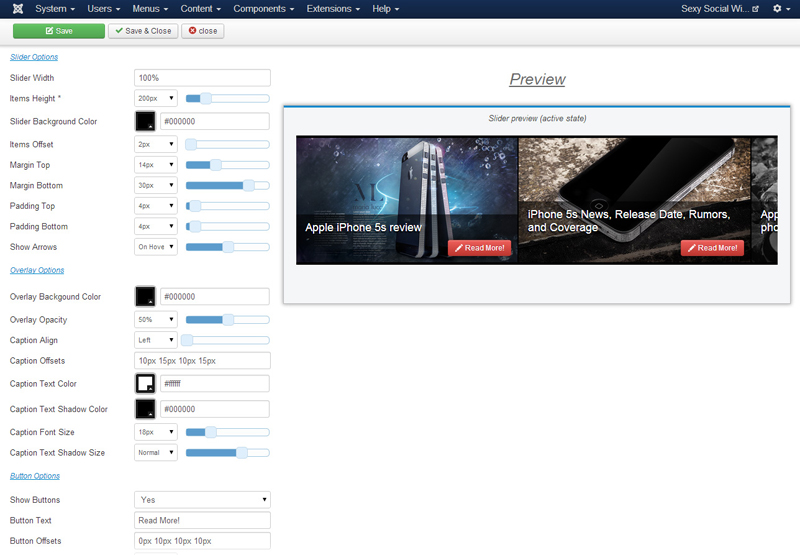Adjust the Caption Font Size slider
This screenshot has height=555, width=800.
tap(228, 432)
